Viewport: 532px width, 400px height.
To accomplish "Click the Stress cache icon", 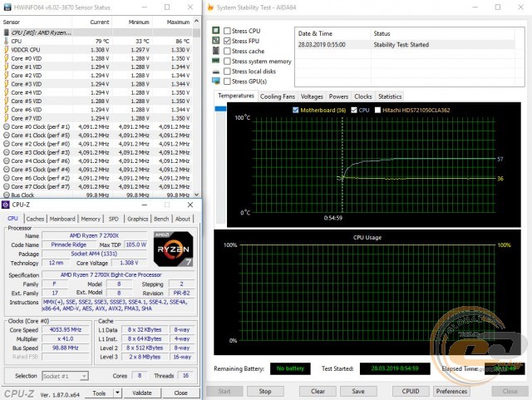I will pos(216,51).
